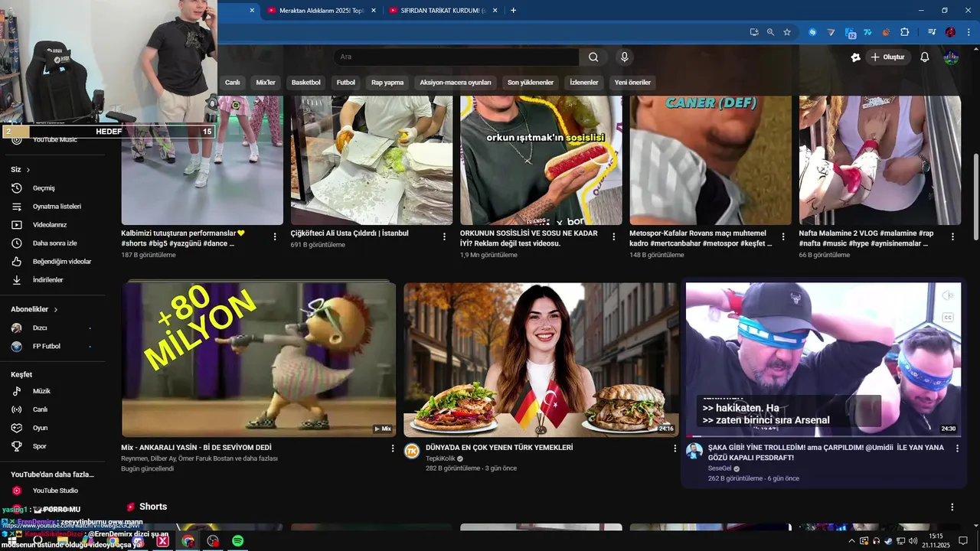Open more options for Shorts section
Screen dimensions: 980x551
(952, 507)
